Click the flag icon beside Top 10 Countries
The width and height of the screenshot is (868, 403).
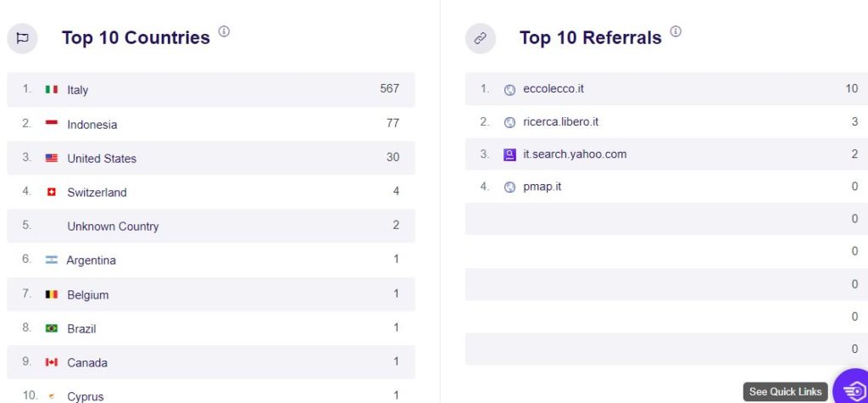pyautogui.click(x=22, y=38)
